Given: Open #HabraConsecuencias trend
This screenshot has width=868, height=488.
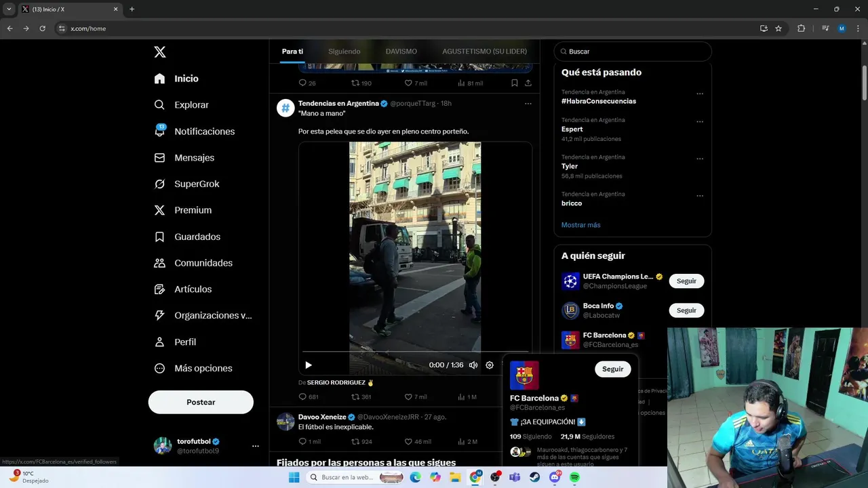Looking at the screenshot, I should pyautogui.click(x=599, y=101).
